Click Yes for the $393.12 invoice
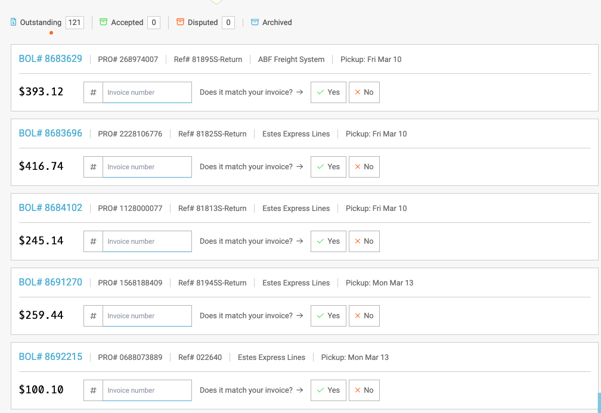 328,92
